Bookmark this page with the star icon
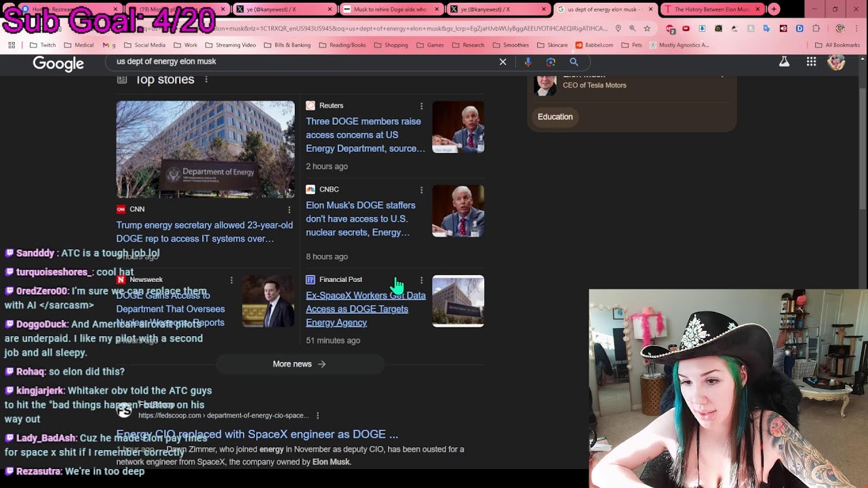The width and height of the screenshot is (868, 488). (x=647, y=28)
